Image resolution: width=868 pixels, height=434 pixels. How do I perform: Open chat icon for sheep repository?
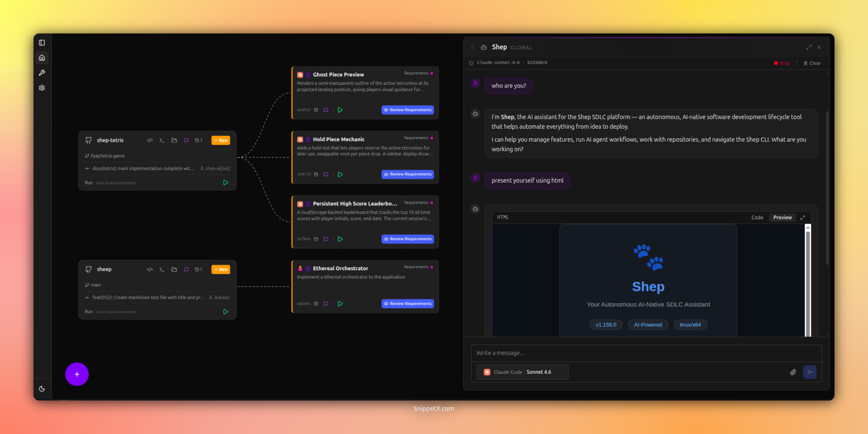click(186, 269)
